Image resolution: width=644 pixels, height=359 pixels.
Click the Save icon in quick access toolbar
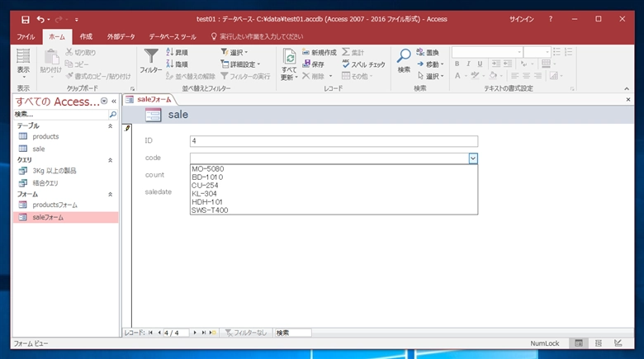tap(26, 19)
